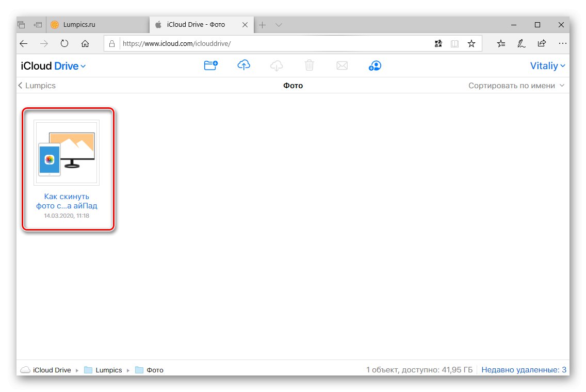Upload a file with the cloud upload icon

tap(243, 66)
